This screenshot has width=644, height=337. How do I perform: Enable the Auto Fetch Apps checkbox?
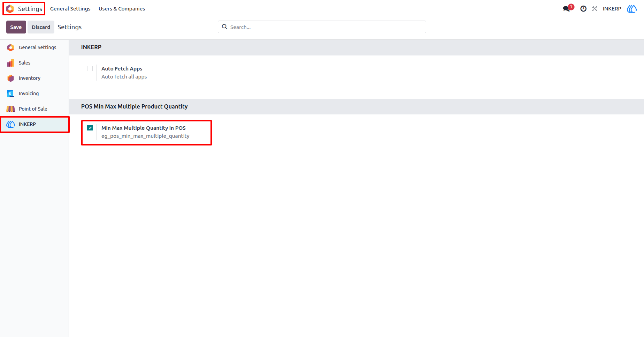pyautogui.click(x=90, y=69)
